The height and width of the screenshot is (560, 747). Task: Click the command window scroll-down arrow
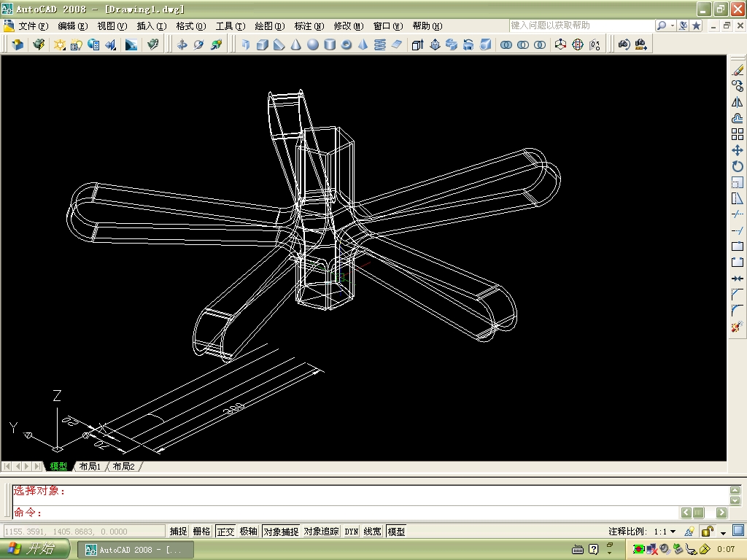tap(735, 500)
